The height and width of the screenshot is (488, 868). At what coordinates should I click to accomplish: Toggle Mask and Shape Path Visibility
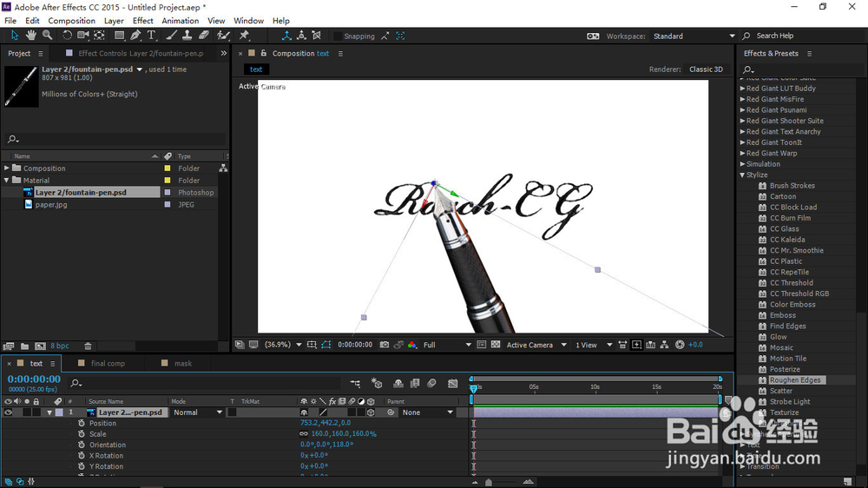(x=326, y=345)
